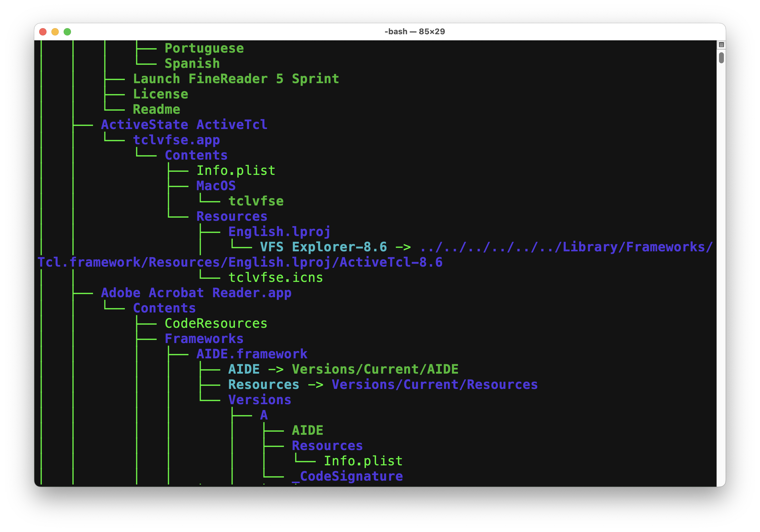The height and width of the screenshot is (532, 760).
Task: Click the 'Spanish' entry
Action: [x=192, y=64]
